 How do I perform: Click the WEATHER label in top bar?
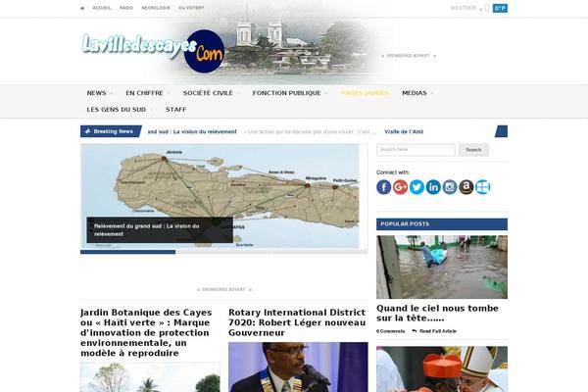click(x=464, y=8)
